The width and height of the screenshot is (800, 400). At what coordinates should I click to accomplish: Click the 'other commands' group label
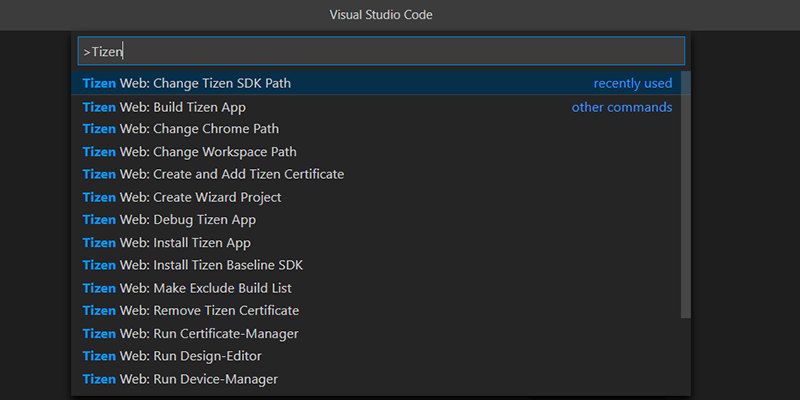tap(621, 107)
